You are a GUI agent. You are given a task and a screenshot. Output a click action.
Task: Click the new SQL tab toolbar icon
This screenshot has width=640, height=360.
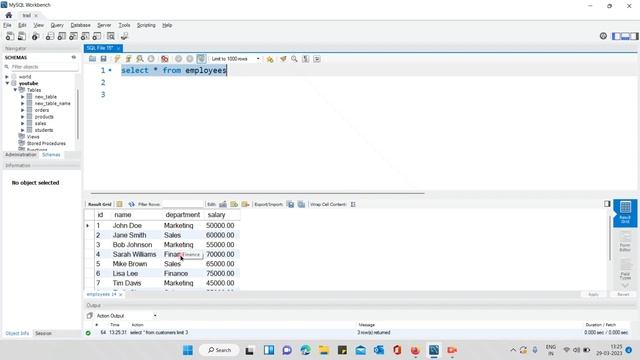coord(10,36)
